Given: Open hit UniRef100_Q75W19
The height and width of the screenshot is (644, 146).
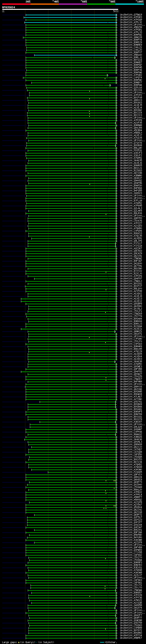Looking at the screenshot, I should [x=131, y=15].
